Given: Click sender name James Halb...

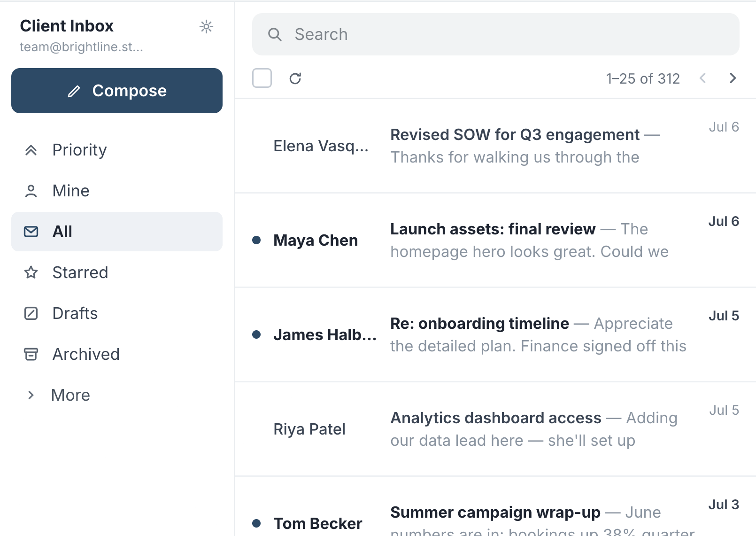Looking at the screenshot, I should click(x=325, y=335).
